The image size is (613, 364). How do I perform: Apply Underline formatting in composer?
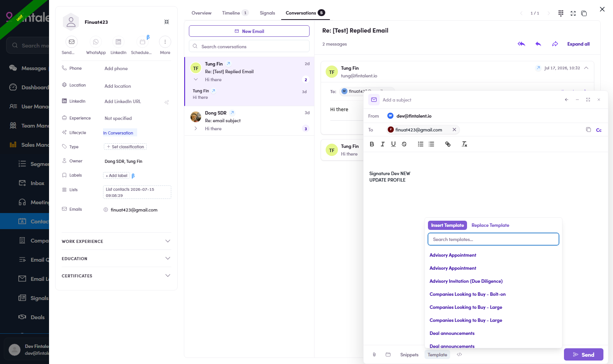(393, 144)
